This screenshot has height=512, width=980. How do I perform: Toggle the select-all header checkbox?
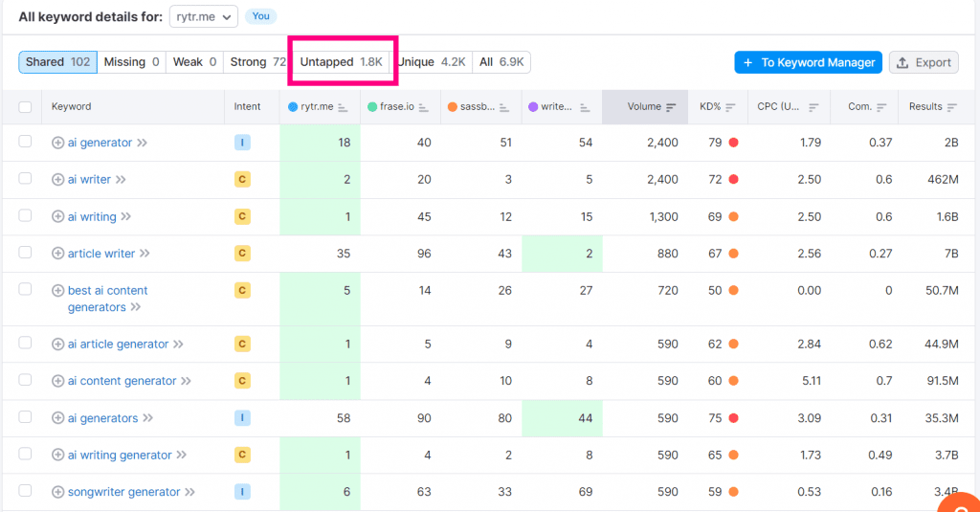point(25,107)
